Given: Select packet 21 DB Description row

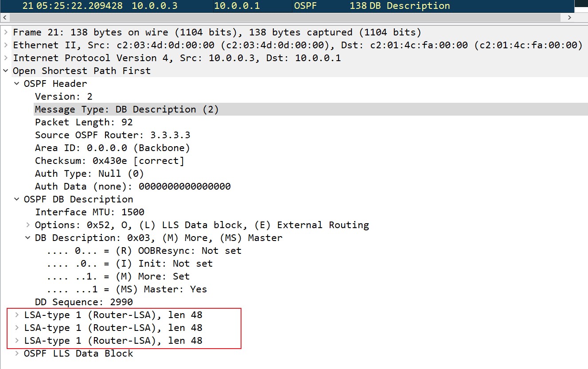Looking at the screenshot, I should 287,6.
